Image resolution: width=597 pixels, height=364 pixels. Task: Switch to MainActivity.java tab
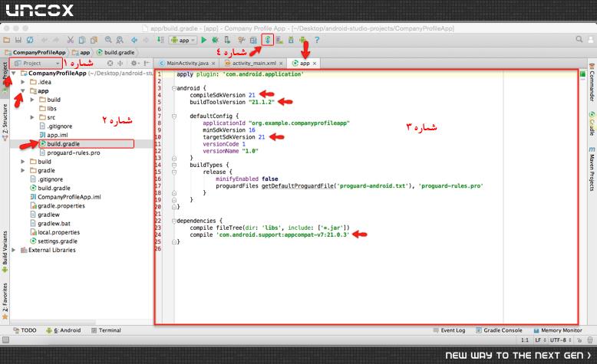187,63
